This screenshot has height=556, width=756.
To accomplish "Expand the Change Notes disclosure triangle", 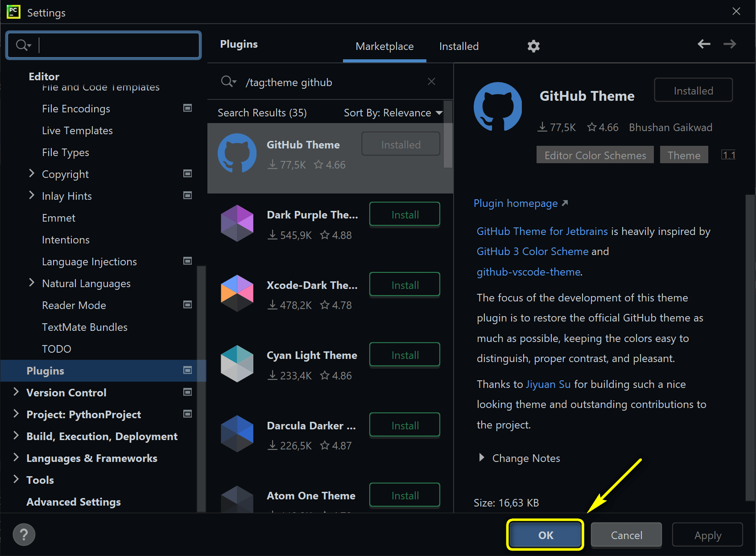I will tap(481, 457).
